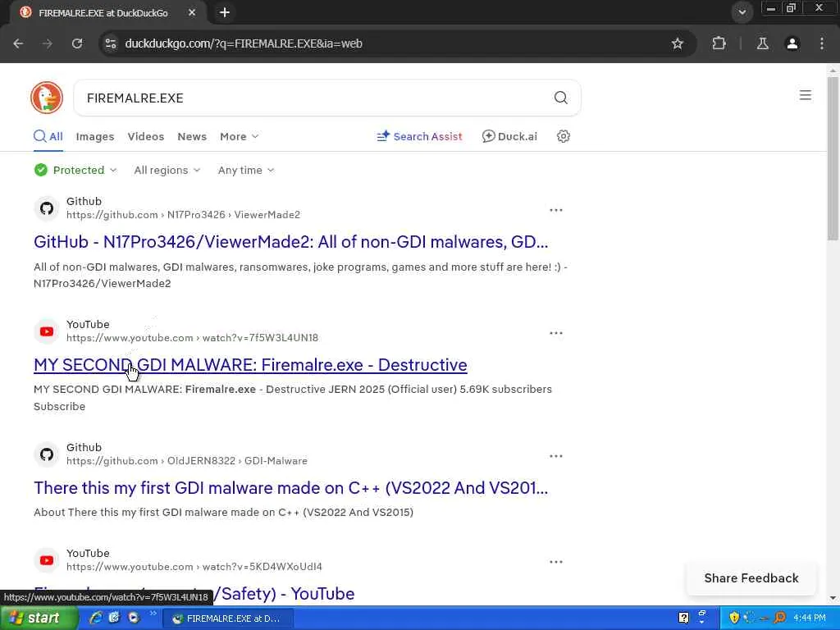Click Github favicon of OldJERN8322 result
The width and height of the screenshot is (840, 630).
coord(47,454)
